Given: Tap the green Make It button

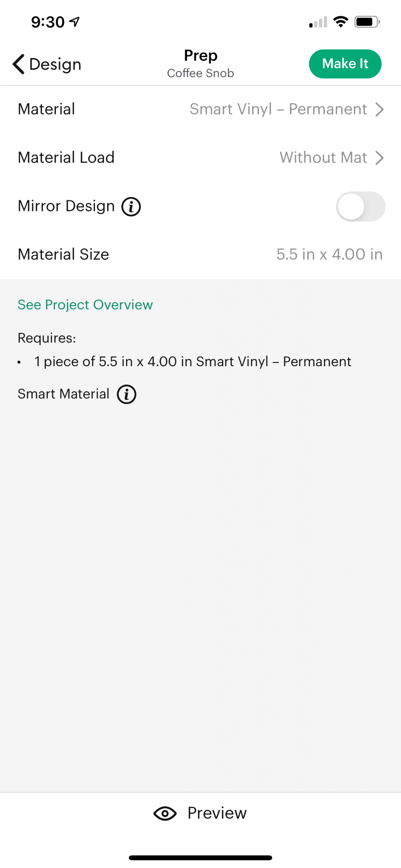Looking at the screenshot, I should pyautogui.click(x=345, y=64).
